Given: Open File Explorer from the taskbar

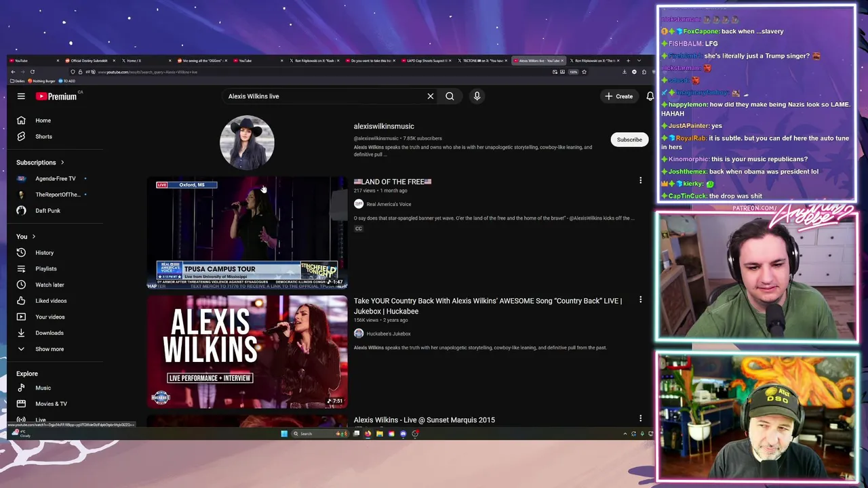Looking at the screenshot, I should coord(380,434).
